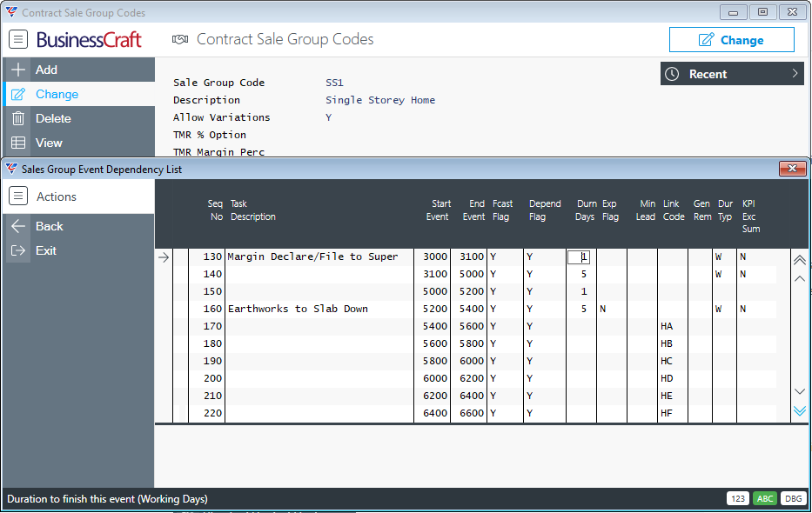Expand the Recent panel chevron
This screenshot has width=812, height=513.
pos(795,74)
